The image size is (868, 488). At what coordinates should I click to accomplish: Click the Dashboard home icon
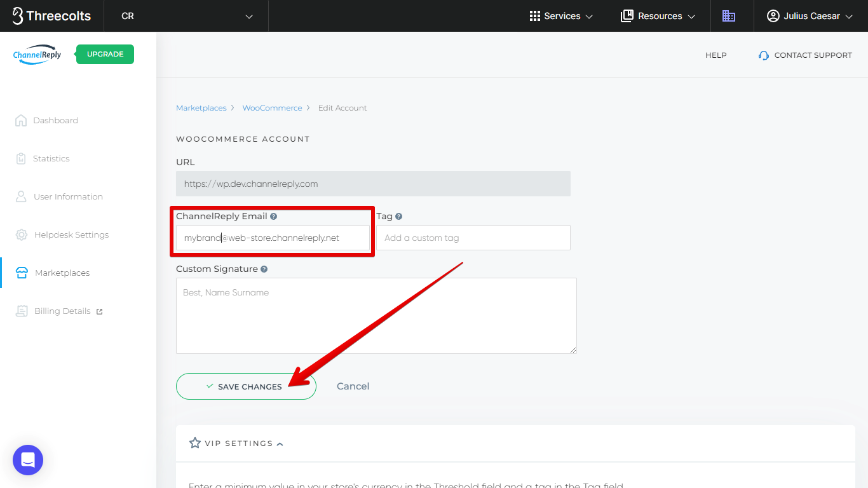pos(21,120)
